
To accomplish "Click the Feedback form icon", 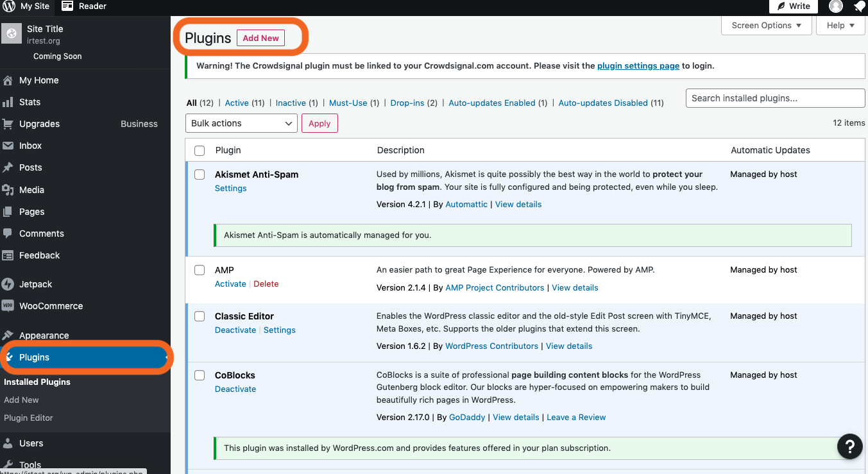I will coord(8,255).
